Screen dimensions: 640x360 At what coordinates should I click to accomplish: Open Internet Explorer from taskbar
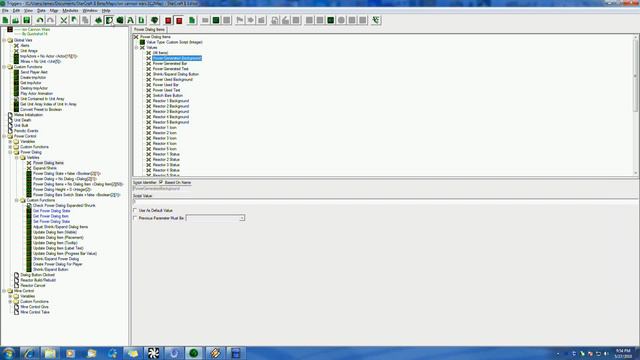tap(29, 353)
